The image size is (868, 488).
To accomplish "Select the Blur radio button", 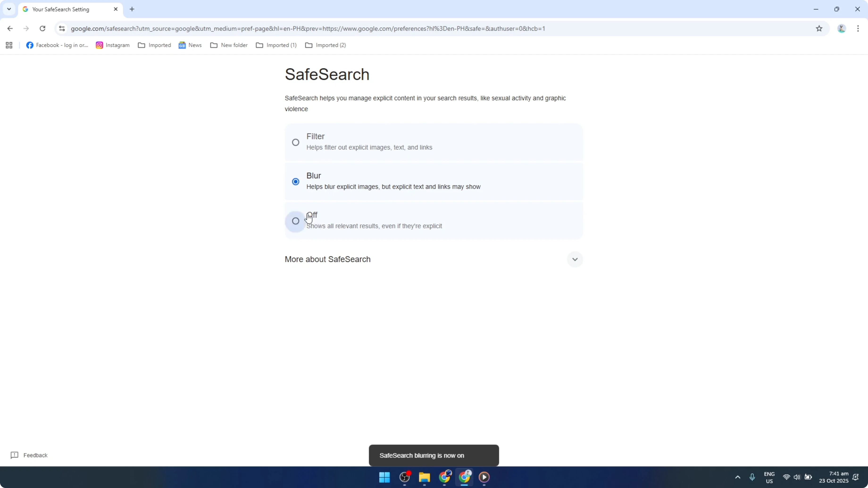I will pos(296,181).
